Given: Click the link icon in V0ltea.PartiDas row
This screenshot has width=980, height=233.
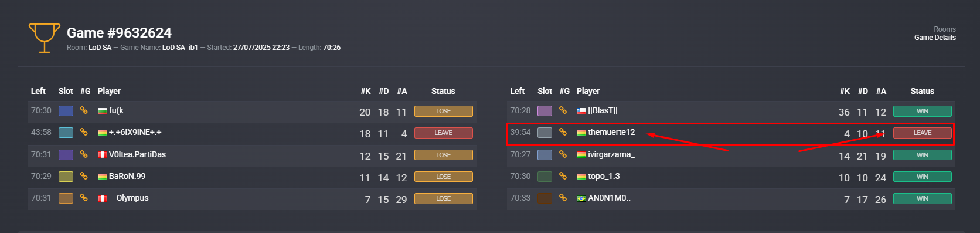Looking at the screenshot, I should click(x=84, y=154).
